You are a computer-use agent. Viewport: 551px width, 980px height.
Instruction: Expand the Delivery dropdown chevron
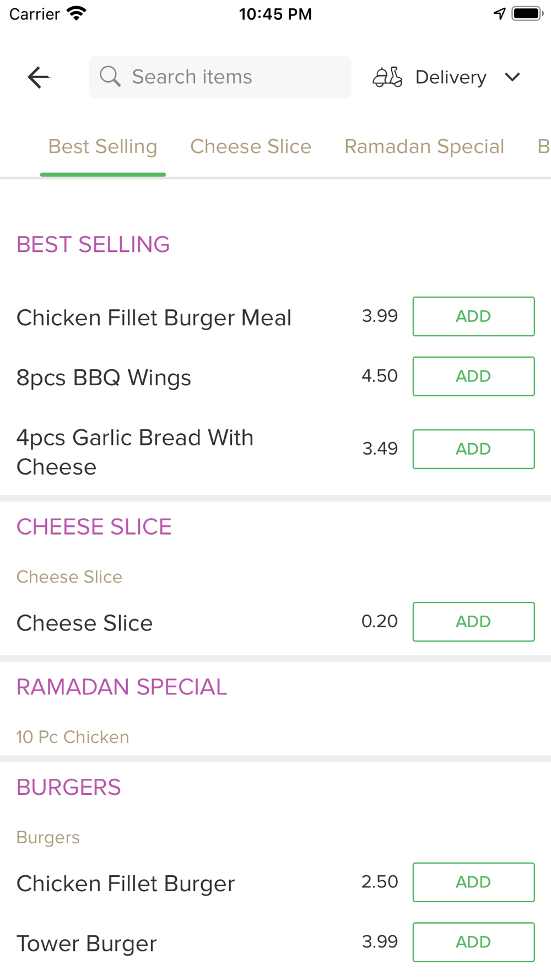click(x=512, y=77)
